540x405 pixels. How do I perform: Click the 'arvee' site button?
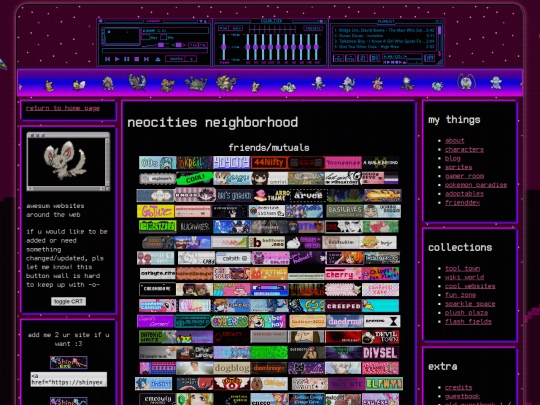tap(308, 195)
